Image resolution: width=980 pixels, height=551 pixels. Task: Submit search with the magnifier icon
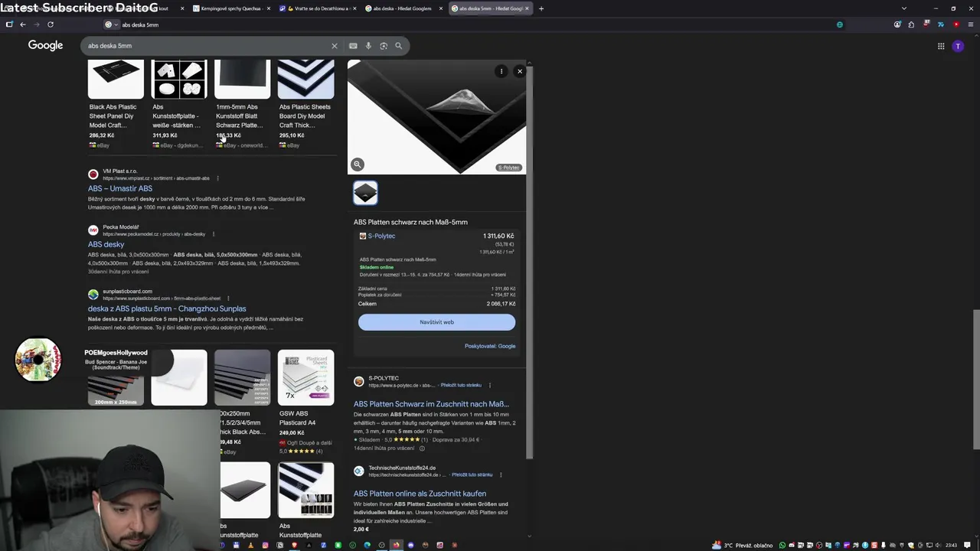pos(398,46)
